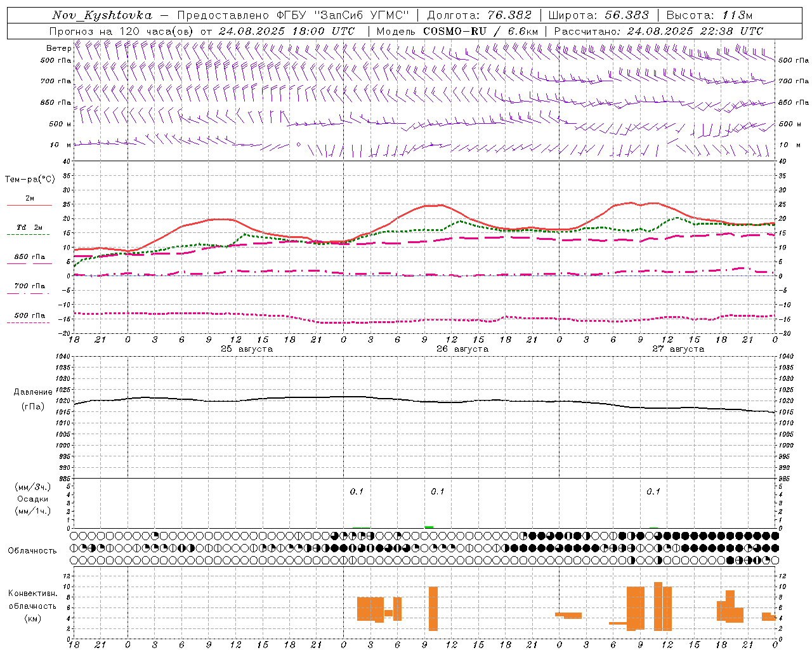Click the (км) unit under convective облачность

(x=32, y=618)
